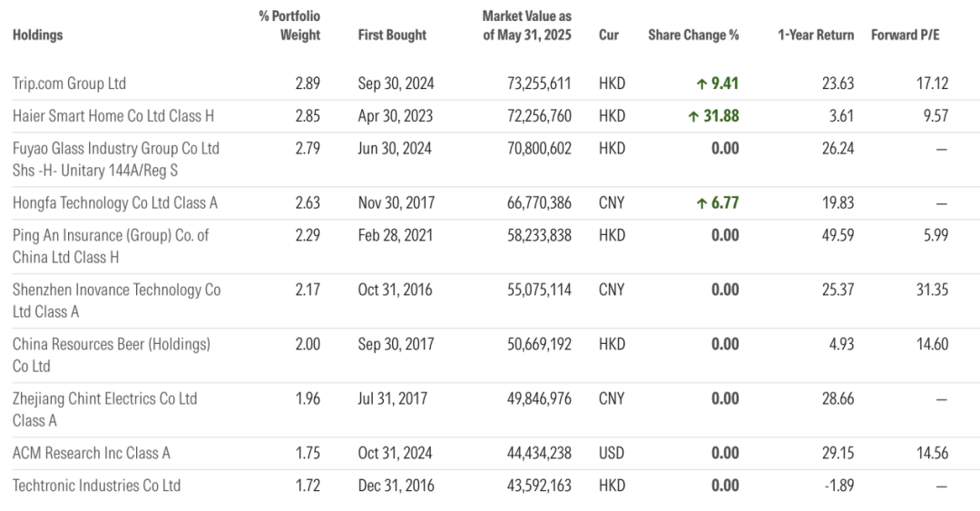
Task: Sort table by % Portfolio Weight header
Action: [x=289, y=26]
